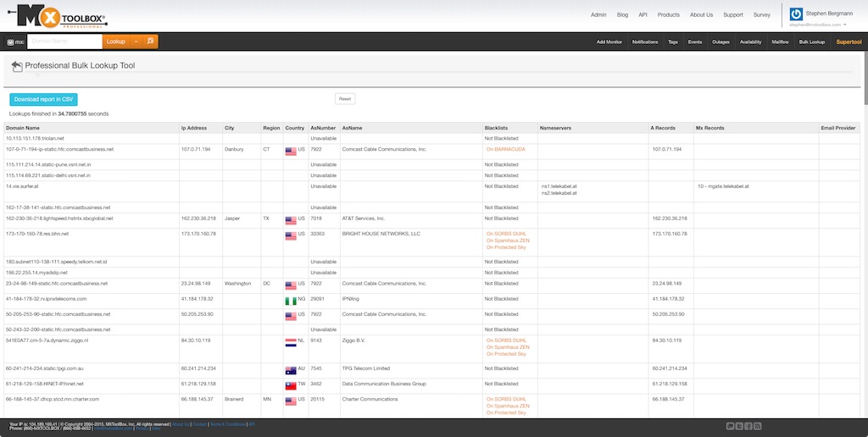The image size is (868, 437).
Task: Switch to the Outages tab
Action: tap(721, 42)
